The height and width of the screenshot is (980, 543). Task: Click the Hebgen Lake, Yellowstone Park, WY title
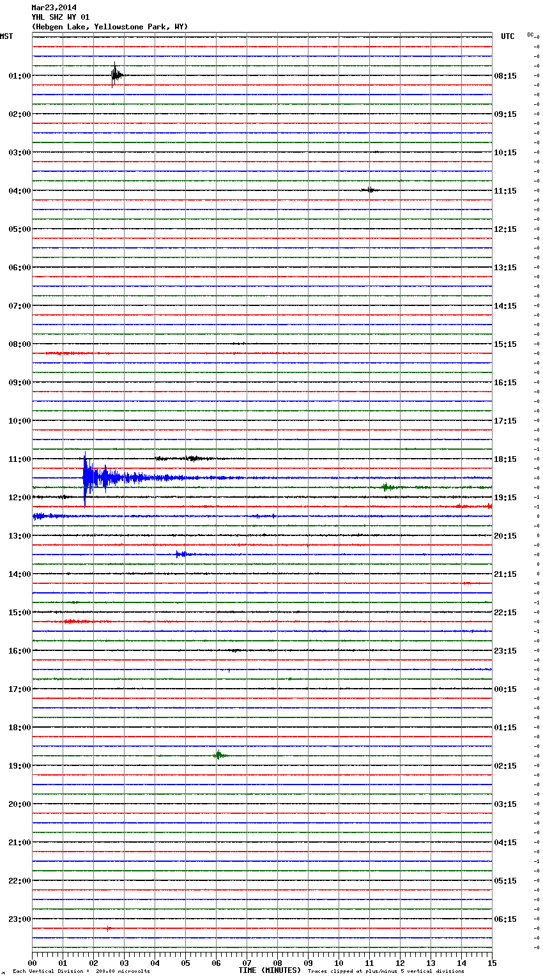coord(110,27)
